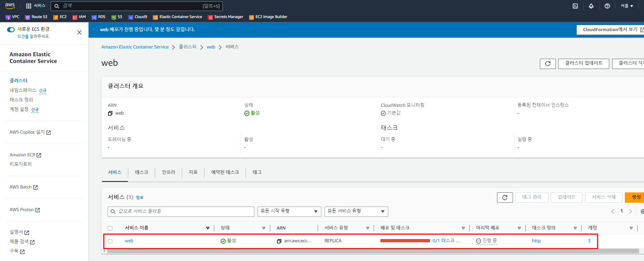Sort by 배포 및 태스크 column arrow
The image size is (644, 261).
[463, 228]
